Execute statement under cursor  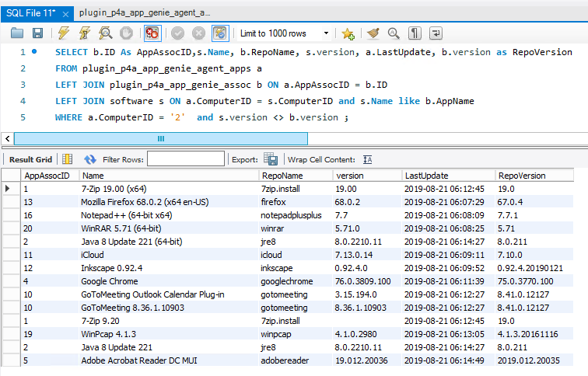[85, 33]
